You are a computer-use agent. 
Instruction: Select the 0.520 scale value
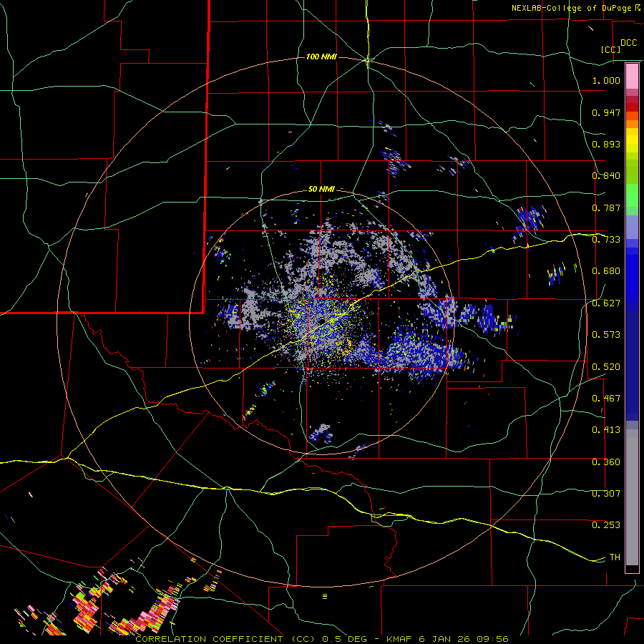click(606, 367)
